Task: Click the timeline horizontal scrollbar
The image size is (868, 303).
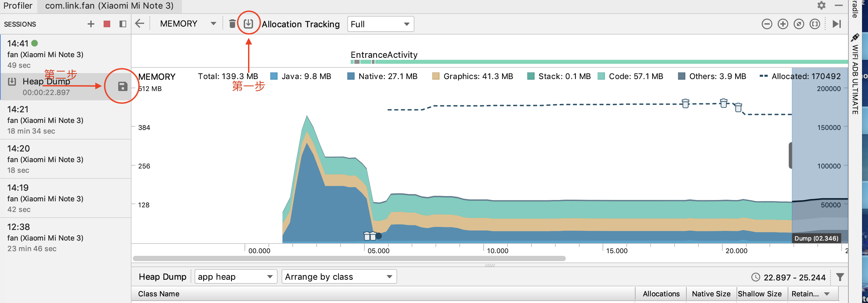Action: point(349,258)
